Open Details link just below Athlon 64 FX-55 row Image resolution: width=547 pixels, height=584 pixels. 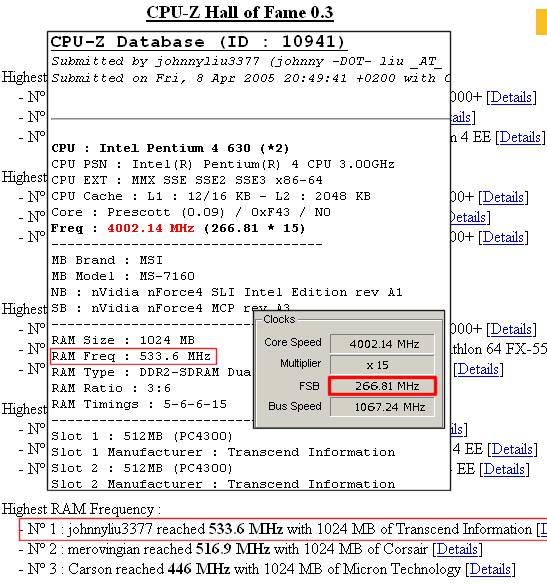pos(478,369)
